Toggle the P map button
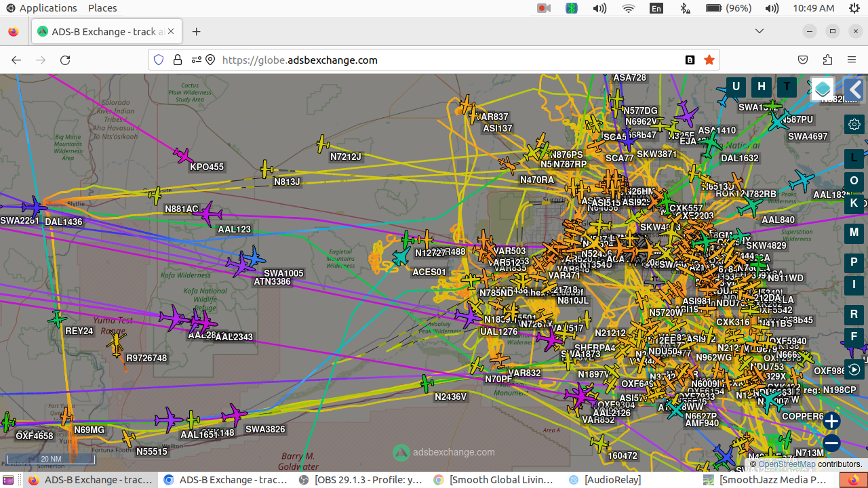The height and width of the screenshot is (488, 868). [854, 262]
